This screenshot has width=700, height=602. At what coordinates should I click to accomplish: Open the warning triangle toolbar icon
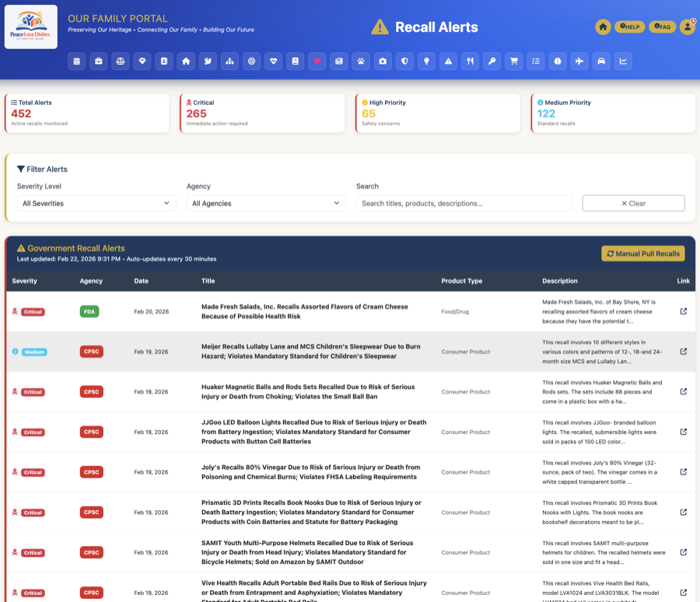tap(449, 61)
